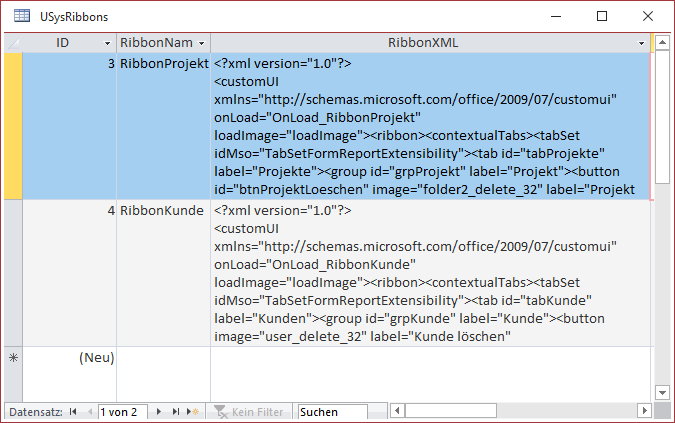Open the RibbonXML column dropdown arrow
This screenshot has height=423, width=675.
(x=641, y=43)
